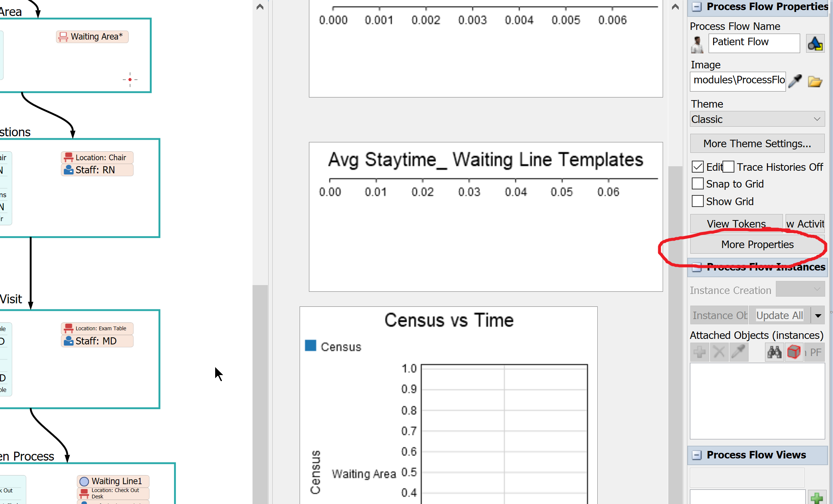Click the PF button under Attached Objects
The width and height of the screenshot is (833, 504).
coord(815,352)
